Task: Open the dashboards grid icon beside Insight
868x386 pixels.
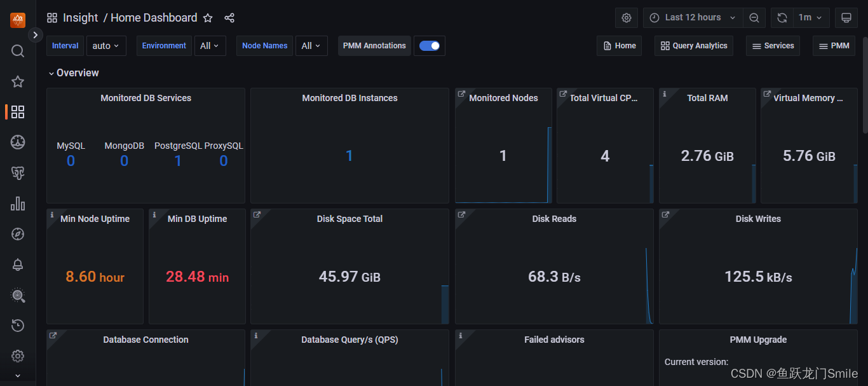Action: tap(52, 18)
